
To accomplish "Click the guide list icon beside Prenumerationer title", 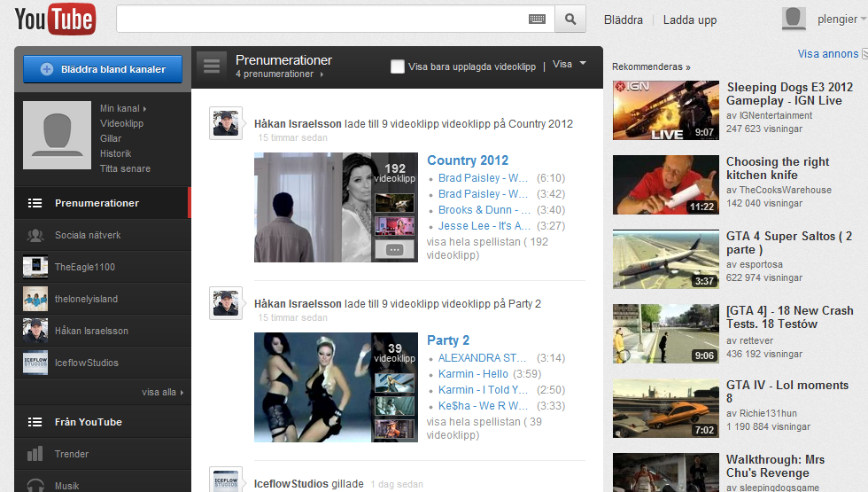I will 212,66.
